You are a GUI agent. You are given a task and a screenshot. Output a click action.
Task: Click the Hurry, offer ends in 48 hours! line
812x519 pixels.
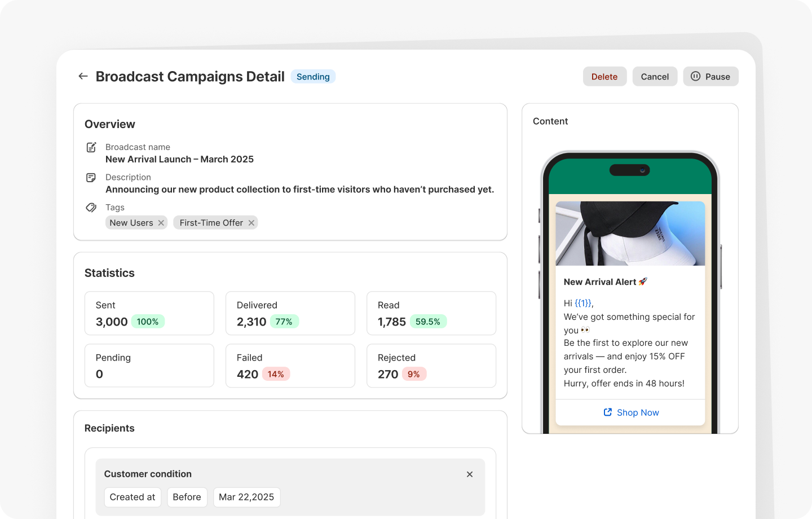[624, 384]
